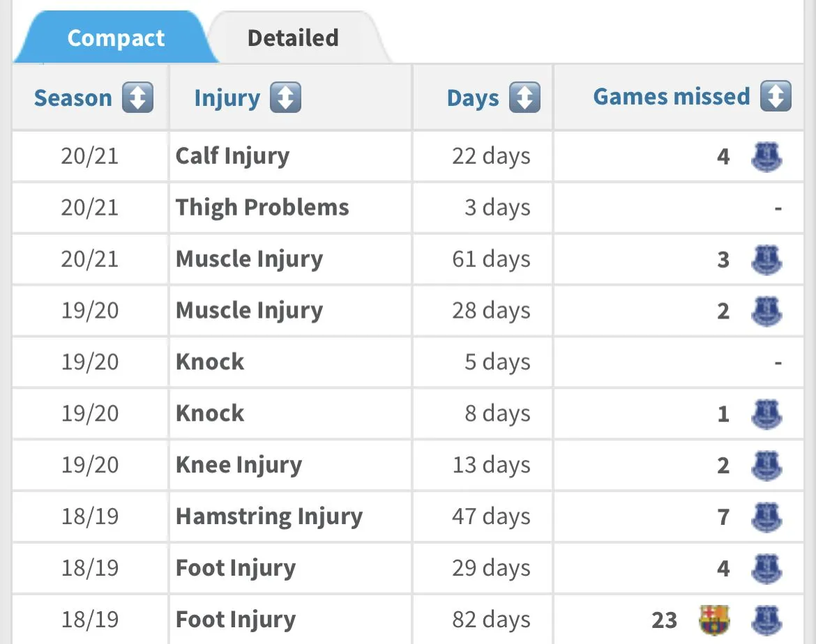Click the Season column sort arrows
816x644 pixels.
pos(137,98)
